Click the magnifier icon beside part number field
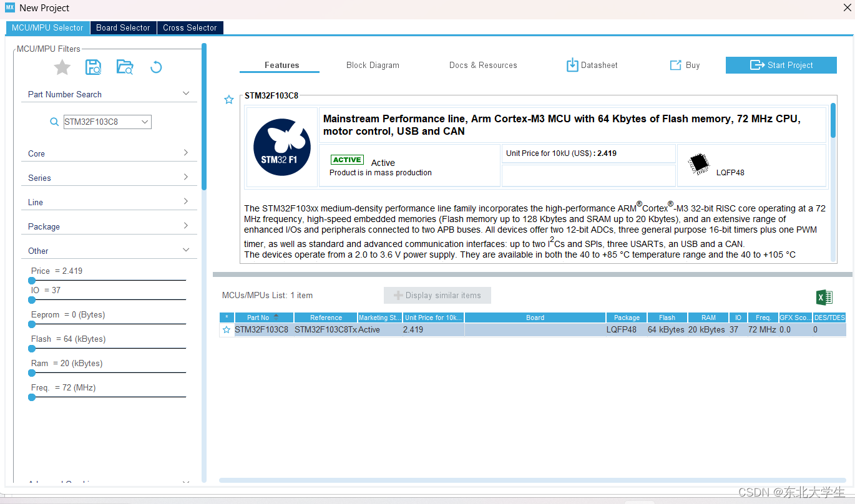855x504 pixels. click(54, 122)
